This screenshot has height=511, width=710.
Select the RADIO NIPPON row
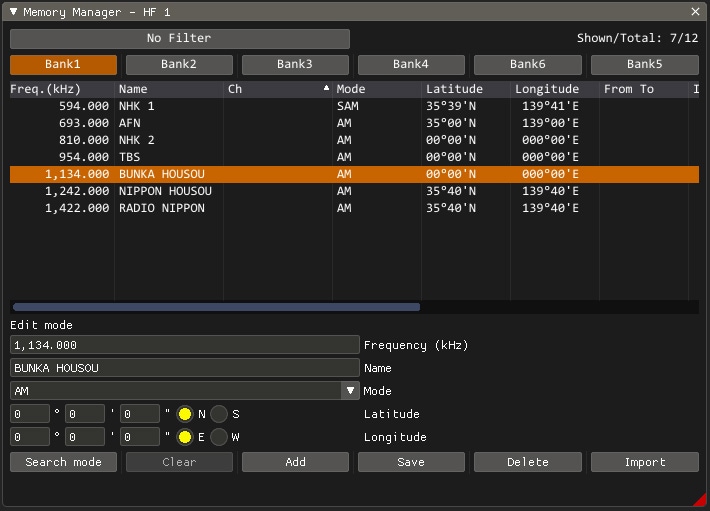[162, 208]
